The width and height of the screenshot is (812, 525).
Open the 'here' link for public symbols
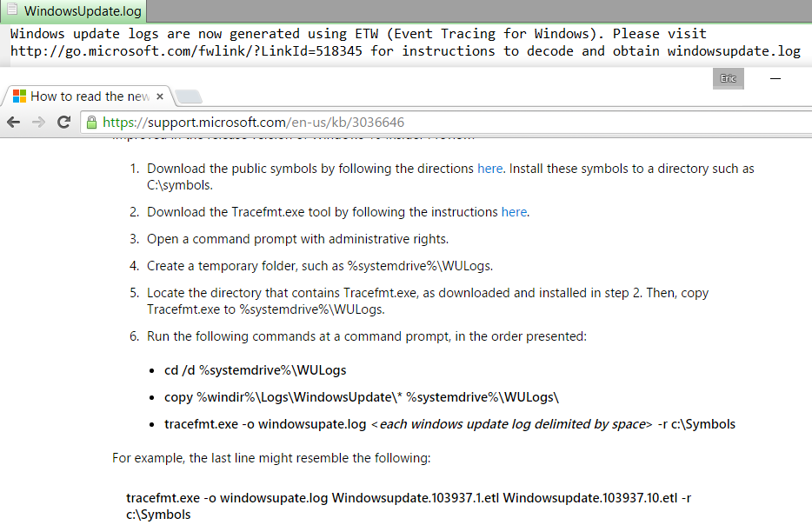click(489, 169)
